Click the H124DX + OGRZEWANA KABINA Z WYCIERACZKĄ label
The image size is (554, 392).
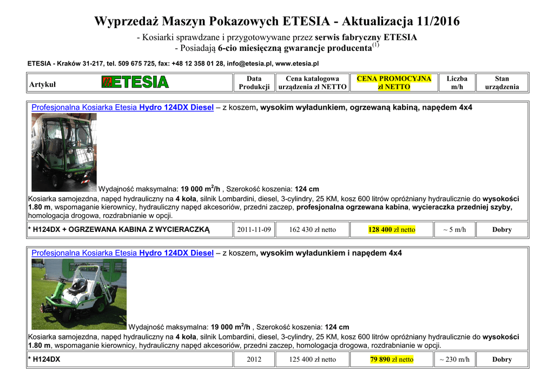(x=119, y=230)
